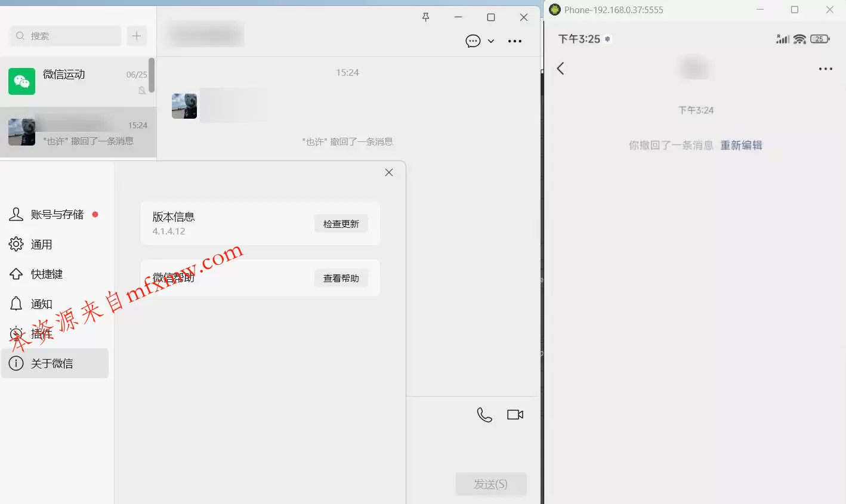Open 通知 settings section
846x504 pixels.
[54, 304]
